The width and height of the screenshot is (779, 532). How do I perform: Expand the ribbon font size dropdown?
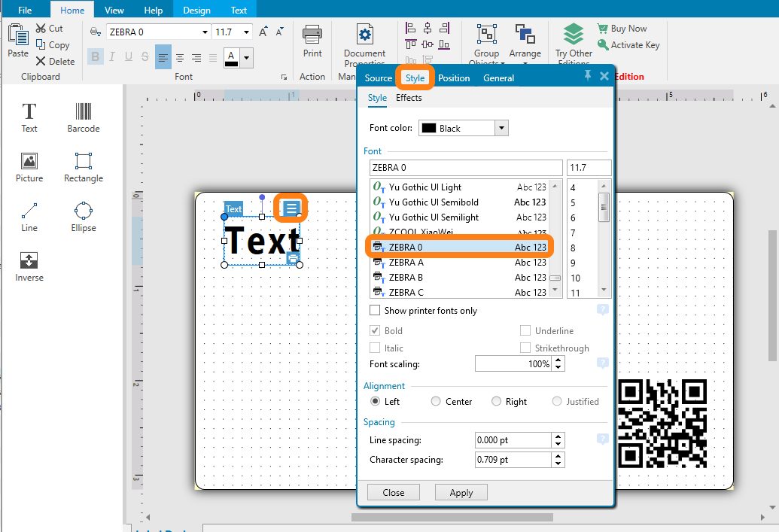coord(246,32)
